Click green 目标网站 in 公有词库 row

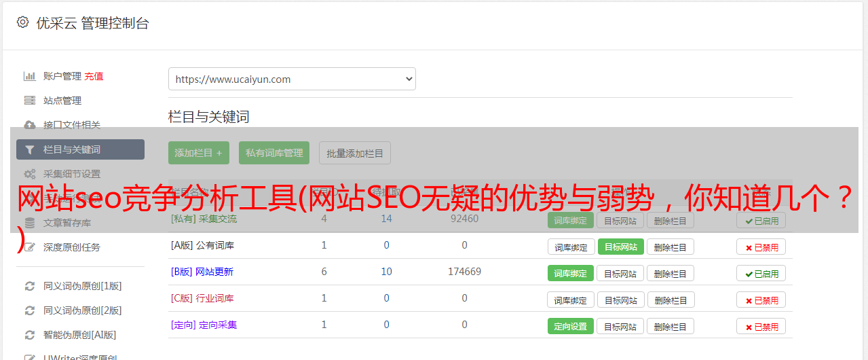(x=620, y=247)
